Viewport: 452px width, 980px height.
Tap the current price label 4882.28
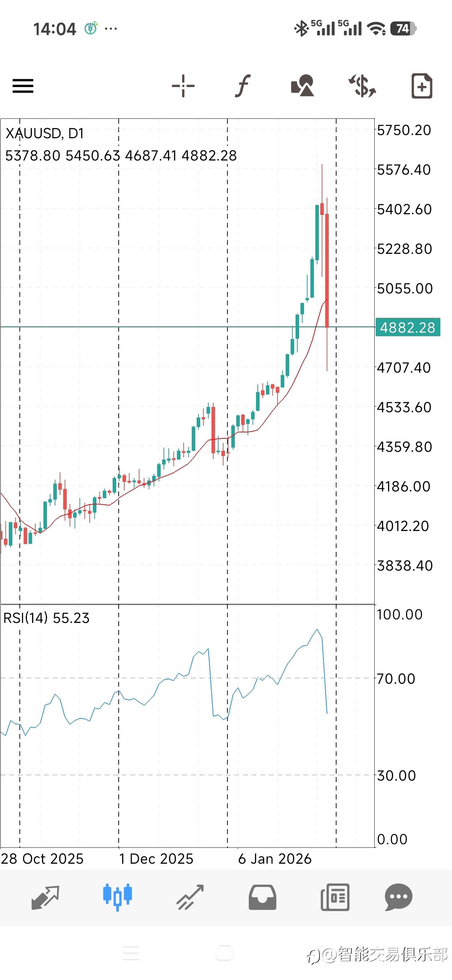pyautogui.click(x=407, y=328)
